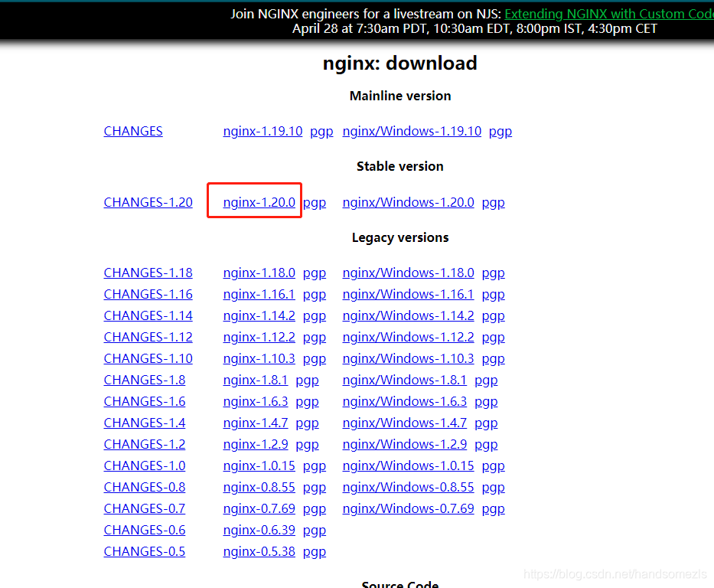Download nginx-1.4.7 source
Image resolution: width=714 pixels, height=588 pixels.
256,423
